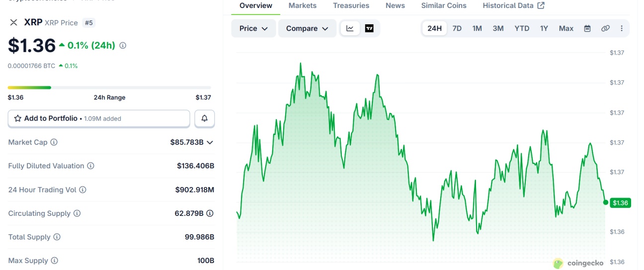The height and width of the screenshot is (270, 644).
Task: Click the 24h Range label
Action: click(109, 97)
